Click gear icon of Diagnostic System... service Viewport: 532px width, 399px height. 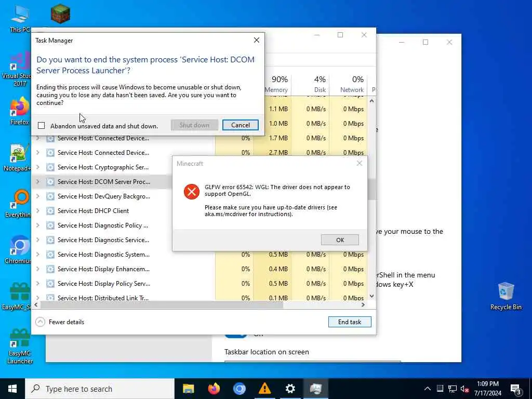pos(50,255)
